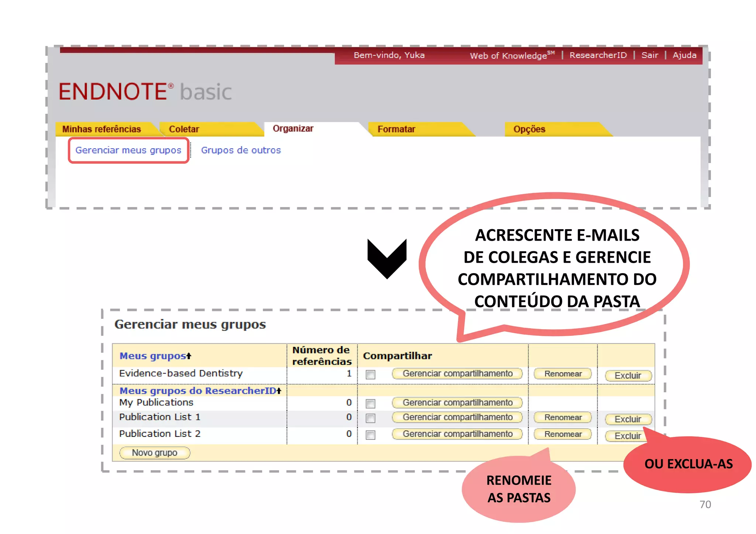Click the Compartilhar column header
This screenshot has width=756, height=534.
coord(398,356)
